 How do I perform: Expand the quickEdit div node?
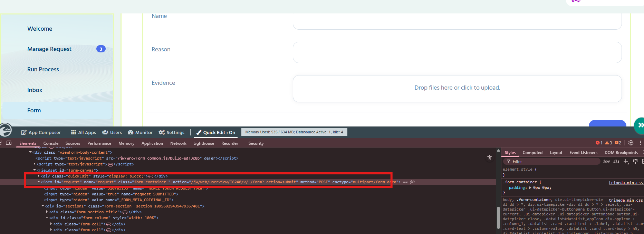pos(39,176)
